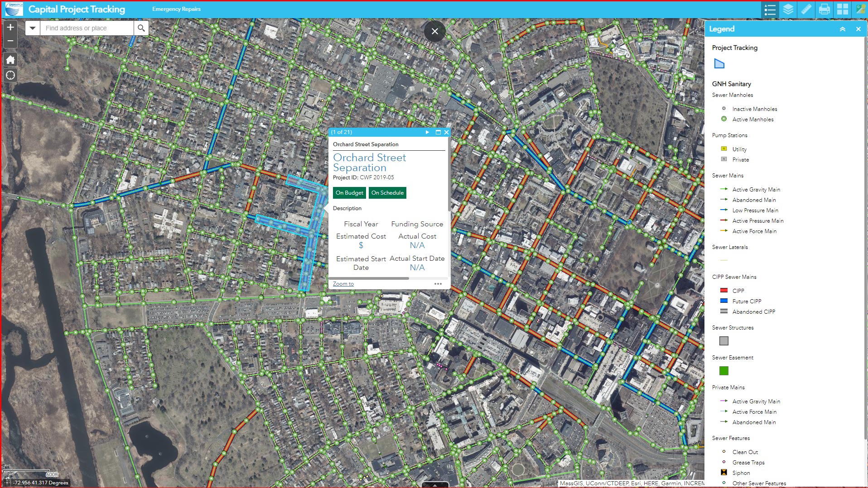Launch the Google Street View widget
This screenshot has height=488, width=868.
pyautogui.click(x=859, y=10)
